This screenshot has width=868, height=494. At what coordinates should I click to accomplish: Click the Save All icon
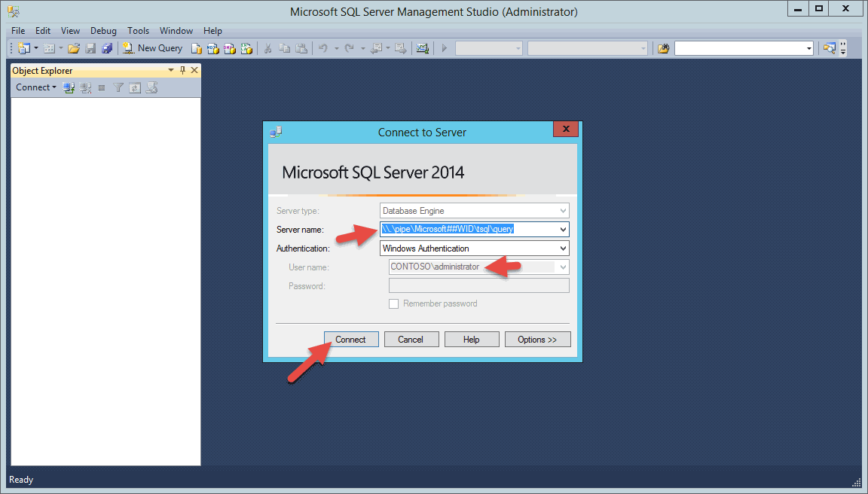pos(107,49)
